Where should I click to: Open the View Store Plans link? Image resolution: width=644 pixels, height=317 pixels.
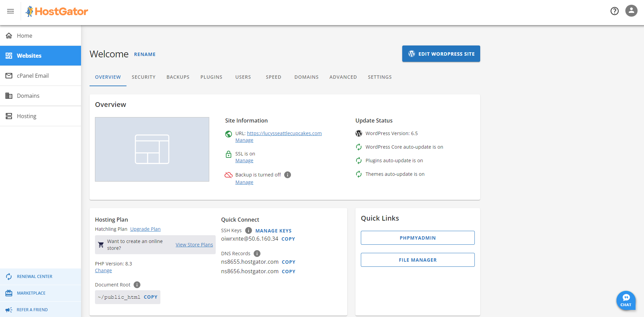(x=194, y=245)
